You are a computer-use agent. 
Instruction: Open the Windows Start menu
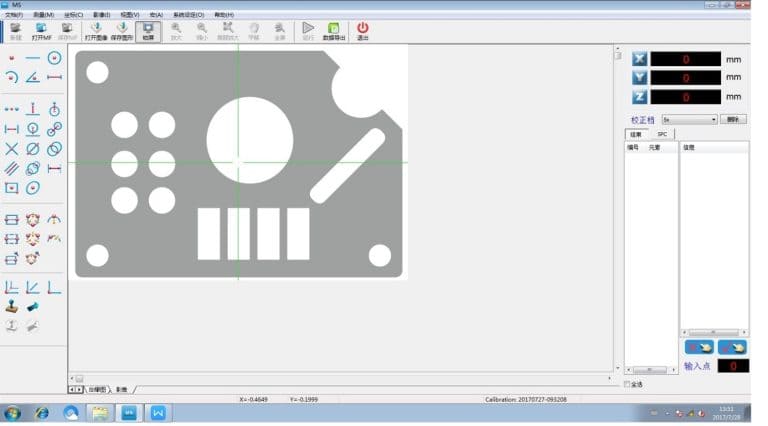pyautogui.click(x=13, y=412)
